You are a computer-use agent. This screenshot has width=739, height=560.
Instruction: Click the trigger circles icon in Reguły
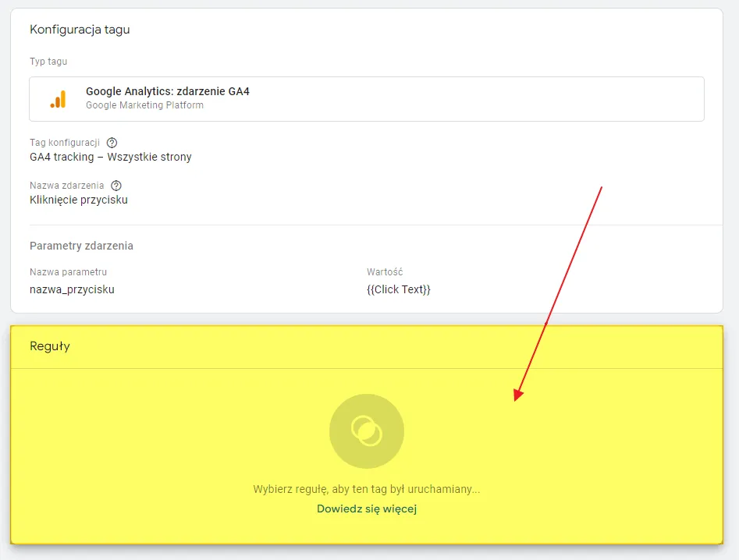coord(367,431)
